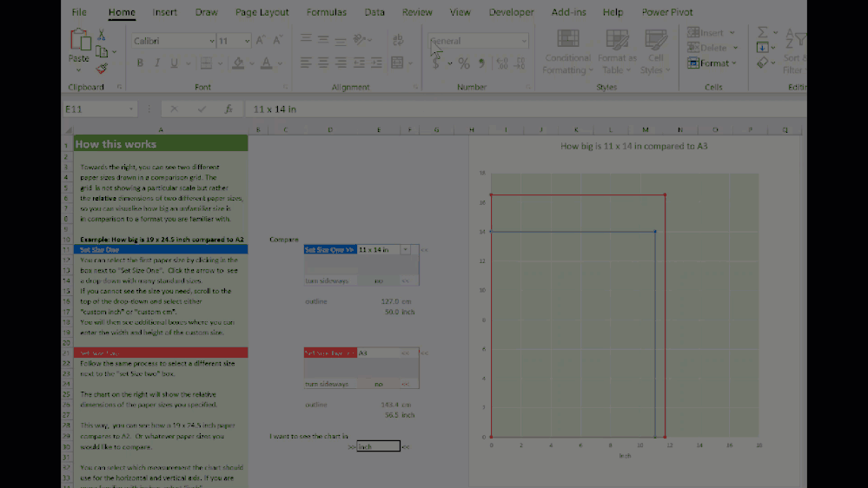Image resolution: width=868 pixels, height=488 pixels.
Task: Click the font color A
Action: pos(266,63)
